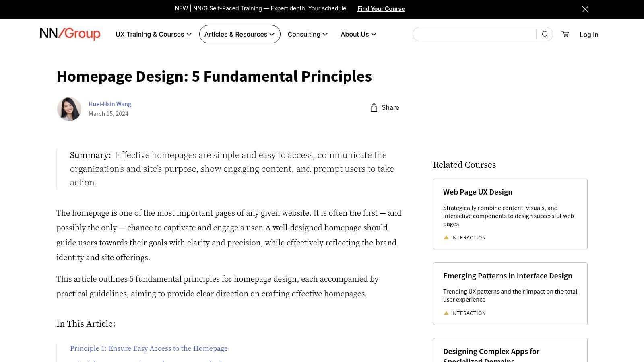Viewport: 644px width, 362px height.
Task: Dismiss the training announcement banner
Action: click(585, 9)
